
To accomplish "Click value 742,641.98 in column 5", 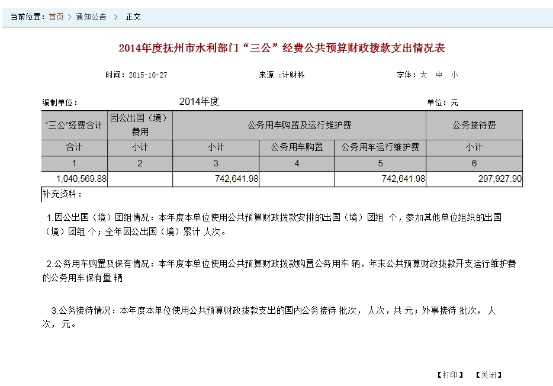I will 403,179.
